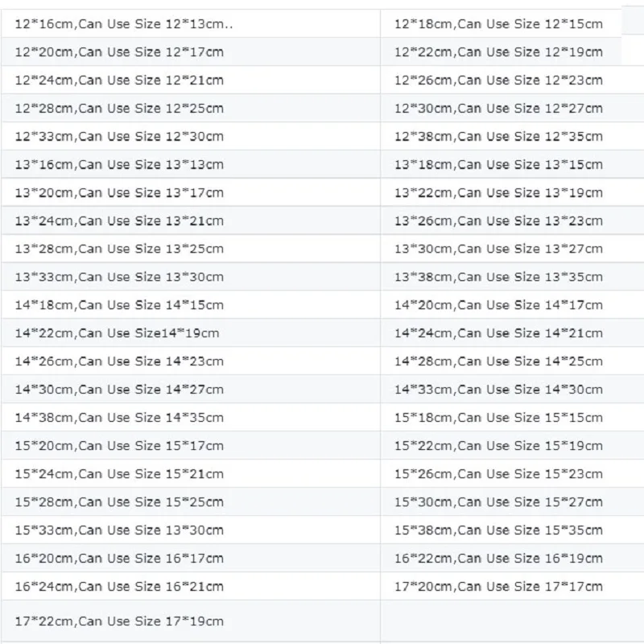Select the 13*28cm, use size 13*25cm cell

click(x=119, y=249)
